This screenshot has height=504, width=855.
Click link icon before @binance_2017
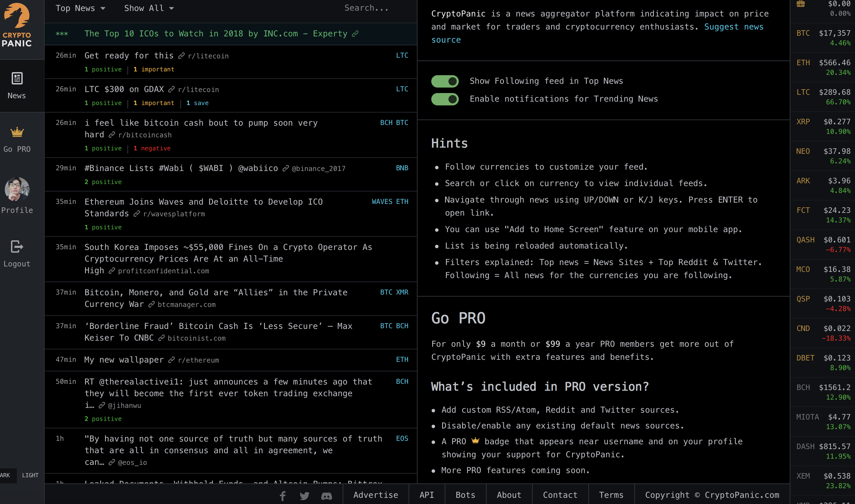coord(286,168)
